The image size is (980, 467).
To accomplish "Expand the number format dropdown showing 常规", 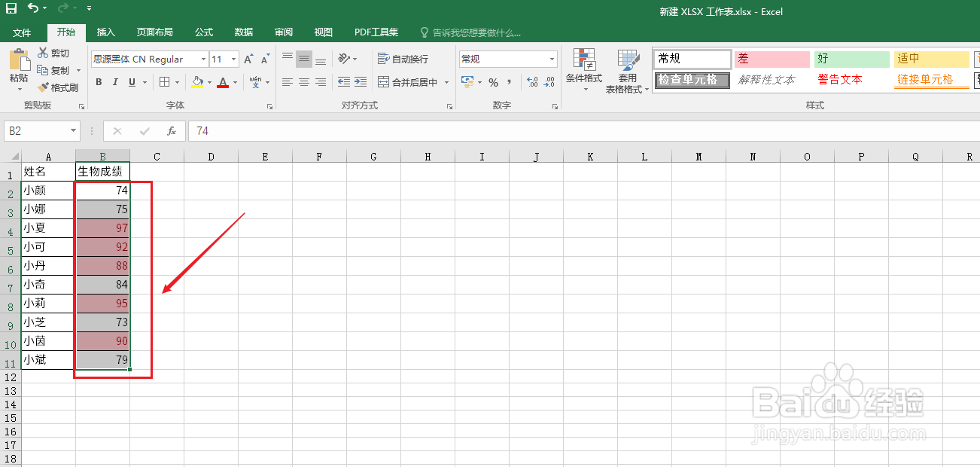I will (552, 59).
